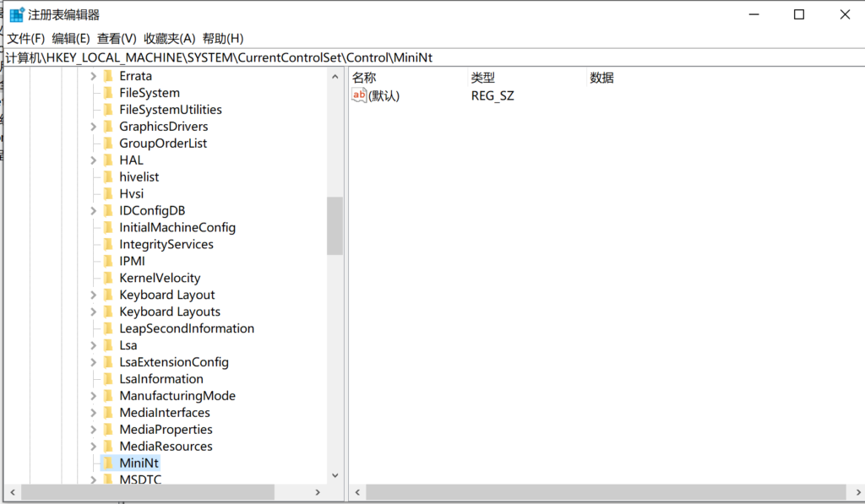Viewport: 865px width, 504px height.
Task: Click the IDConfigDB folder icon
Action: [109, 211]
